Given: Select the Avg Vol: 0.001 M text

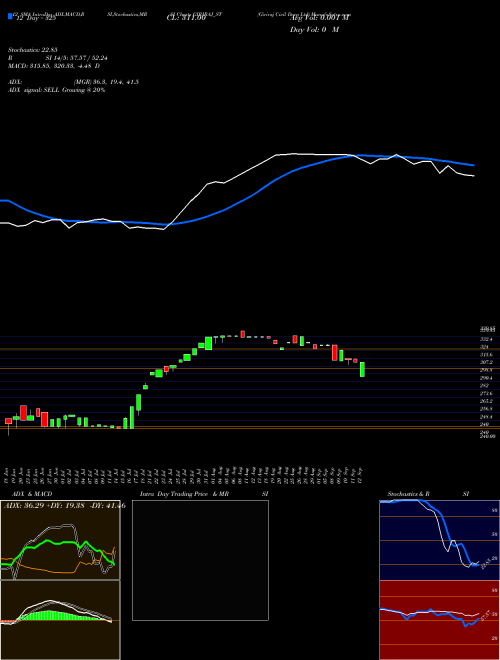Looking at the screenshot, I should [320, 18].
